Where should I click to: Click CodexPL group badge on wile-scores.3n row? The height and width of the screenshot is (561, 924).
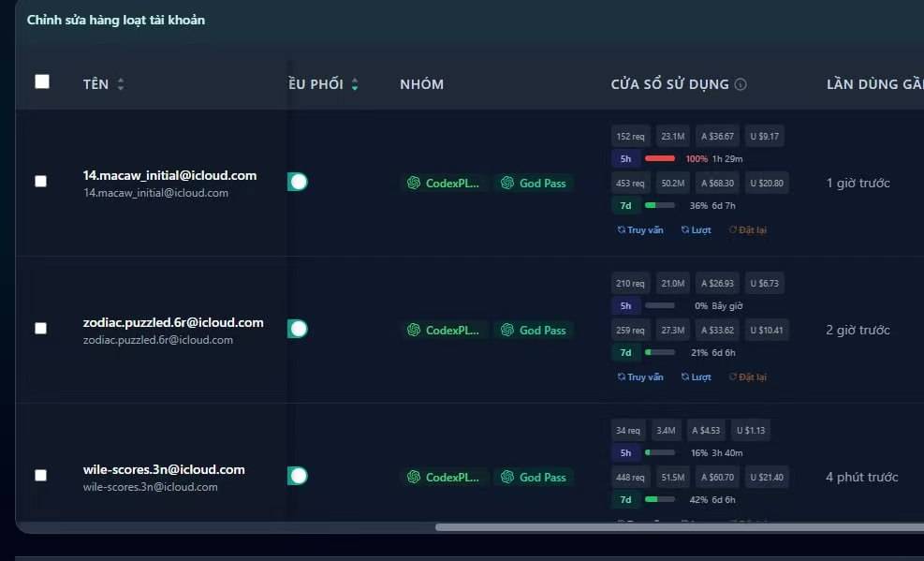(445, 478)
